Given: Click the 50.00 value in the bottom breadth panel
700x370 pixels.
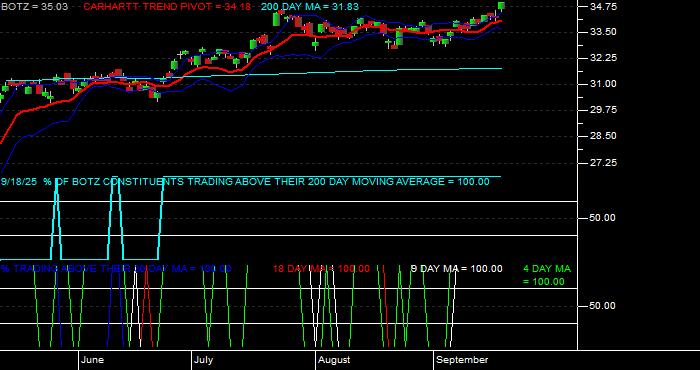Looking at the screenshot, I should point(603,306).
